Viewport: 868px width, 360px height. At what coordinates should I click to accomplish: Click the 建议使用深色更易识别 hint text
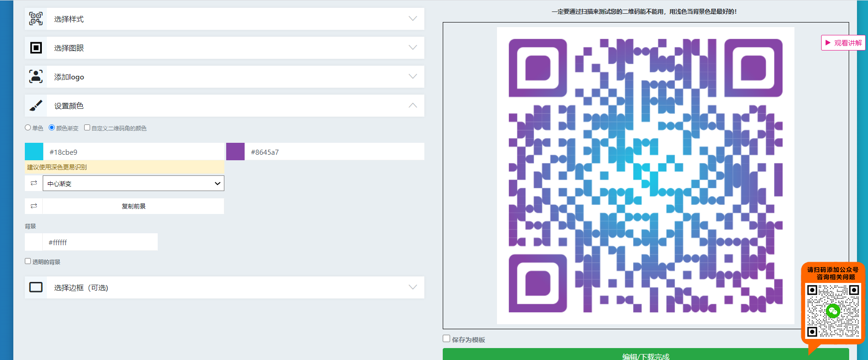pyautogui.click(x=57, y=167)
